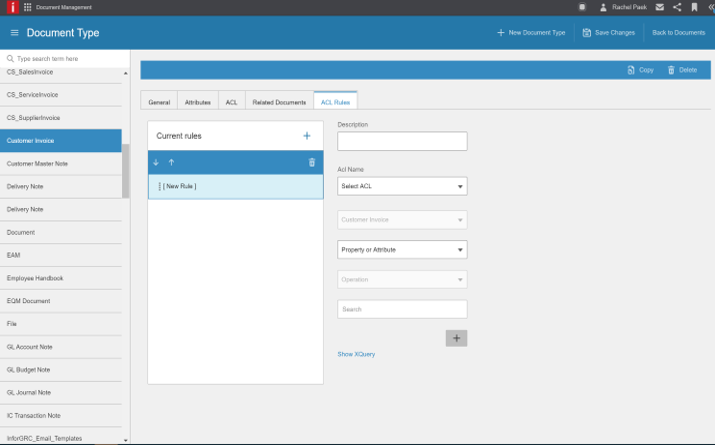
Task: Expand the Select ACL dropdown
Action: click(402, 186)
